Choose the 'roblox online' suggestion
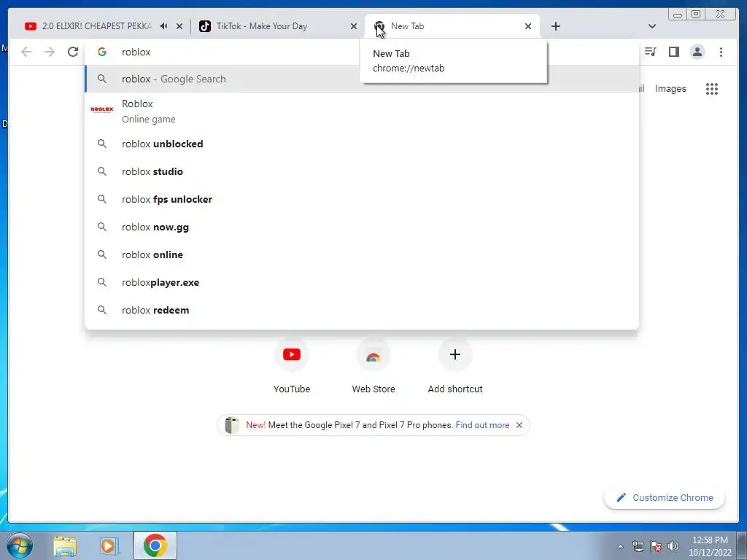The width and height of the screenshot is (747, 560). point(362,254)
